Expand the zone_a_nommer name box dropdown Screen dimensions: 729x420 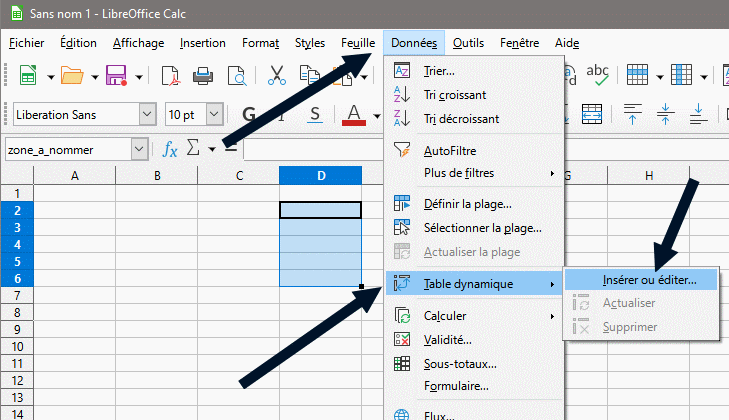coord(138,149)
